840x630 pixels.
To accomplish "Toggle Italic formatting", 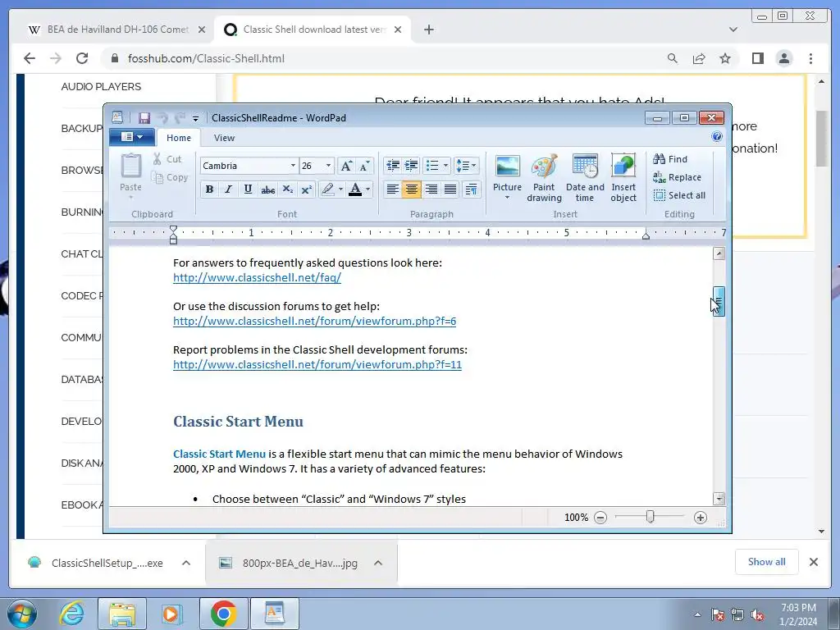I will click(228, 189).
